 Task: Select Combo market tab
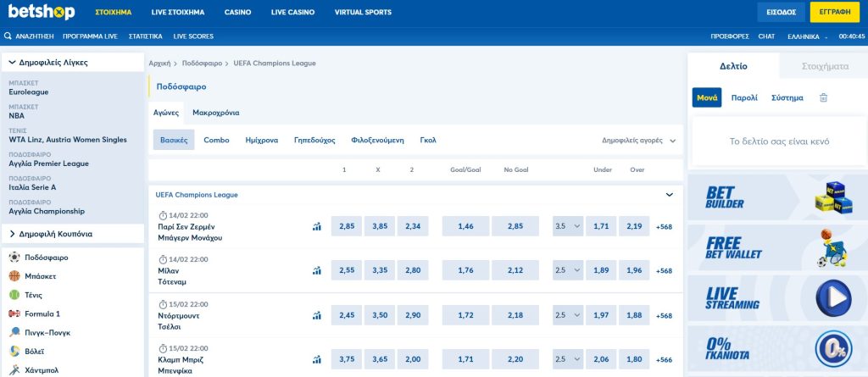[216, 140]
